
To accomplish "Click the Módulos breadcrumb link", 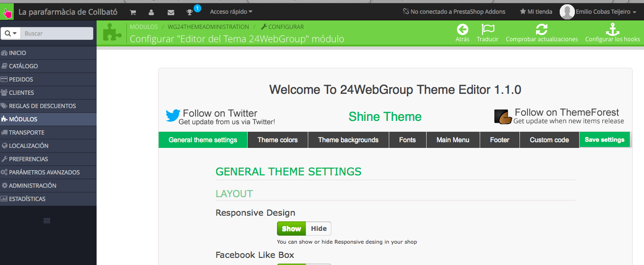I will [144, 27].
